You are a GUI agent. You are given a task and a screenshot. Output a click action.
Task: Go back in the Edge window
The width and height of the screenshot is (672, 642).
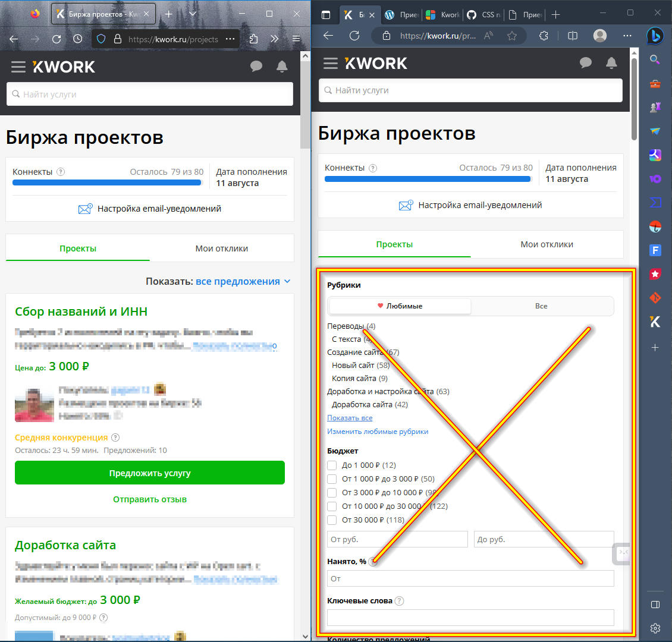coord(328,36)
